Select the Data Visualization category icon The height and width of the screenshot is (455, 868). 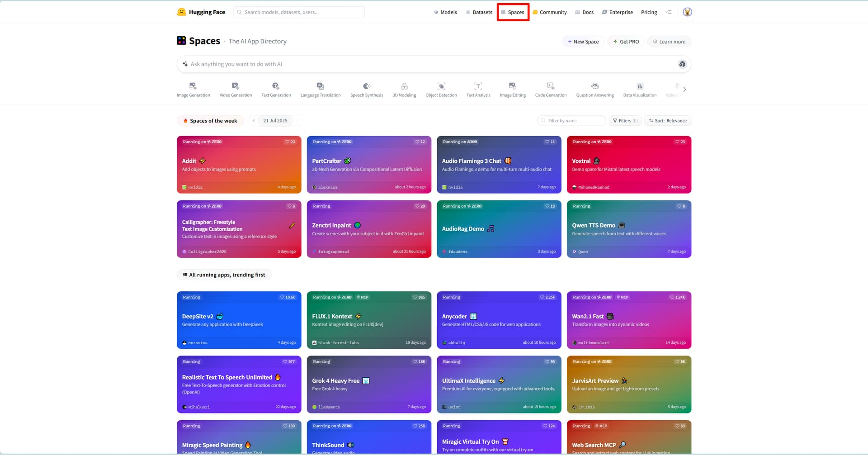click(x=640, y=86)
